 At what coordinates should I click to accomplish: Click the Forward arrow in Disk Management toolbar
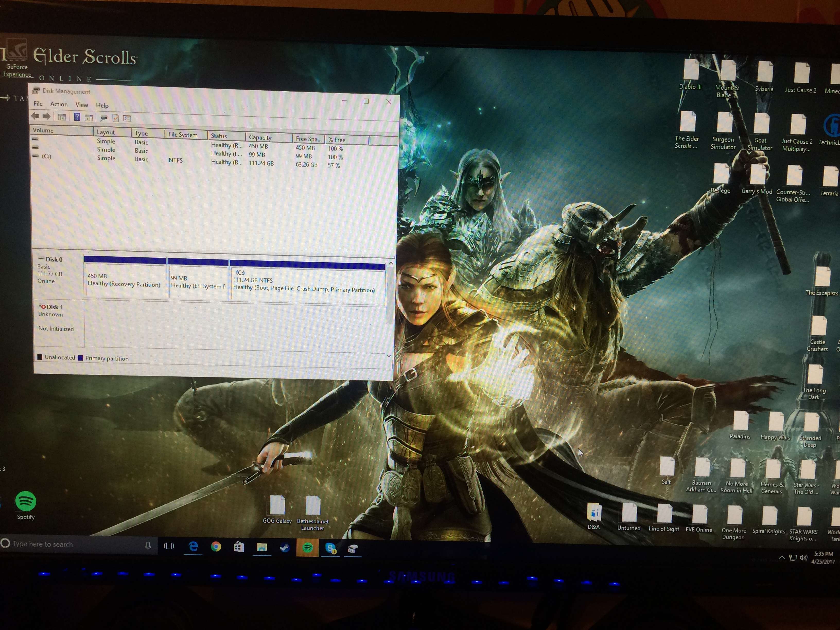(47, 117)
